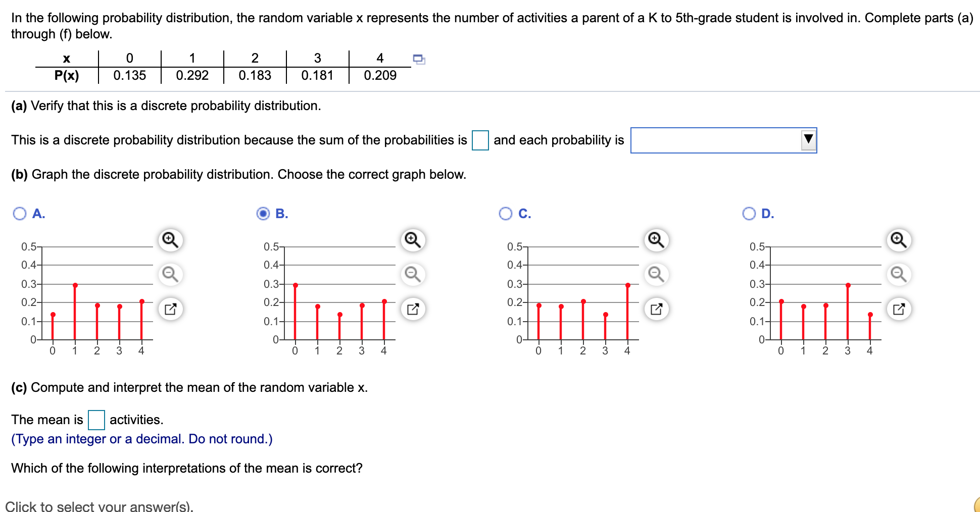Click the zoom-out magnifier on graph C
Image resolution: width=980 pixels, height=512 pixels.
[x=656, y=275]
